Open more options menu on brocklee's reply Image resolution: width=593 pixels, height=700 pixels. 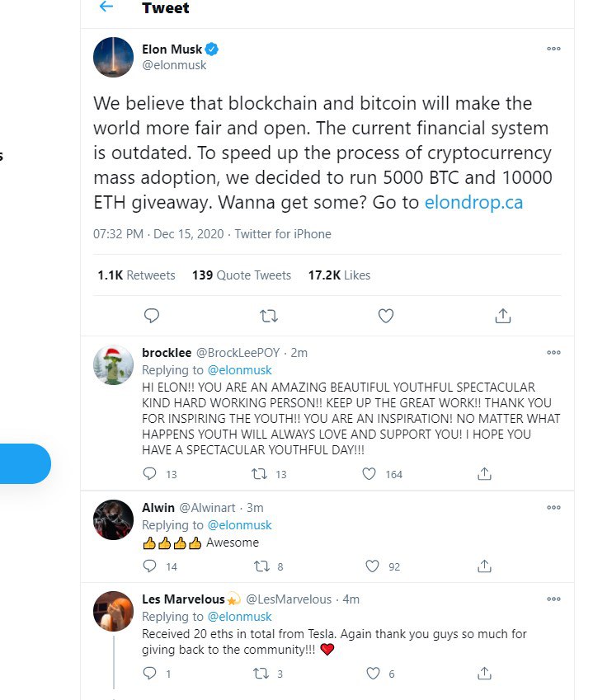click(x=553, y=352)
